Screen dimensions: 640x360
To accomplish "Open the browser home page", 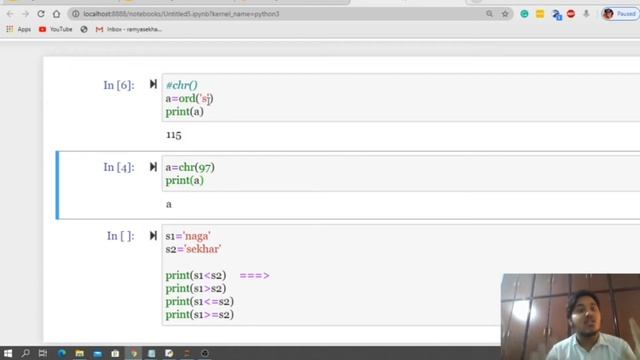I will (x=56, y=14).
